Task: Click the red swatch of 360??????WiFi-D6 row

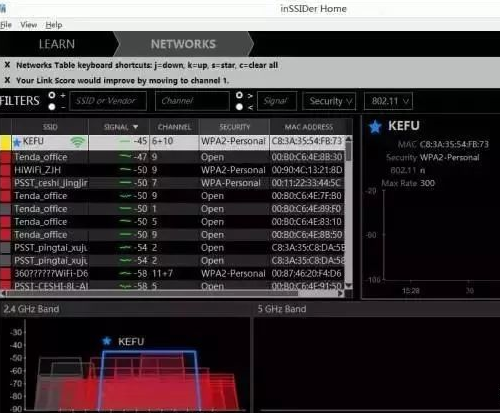Action: pos(6,274)
